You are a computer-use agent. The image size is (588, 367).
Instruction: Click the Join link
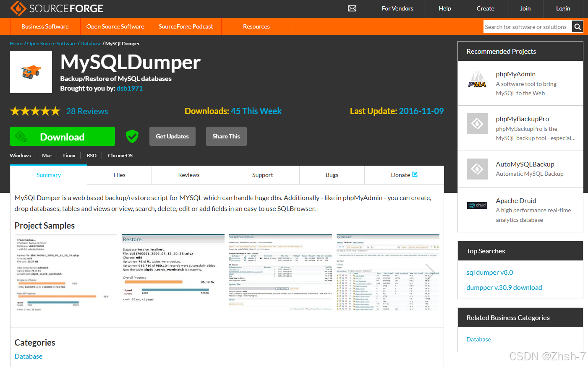[525, 8]
